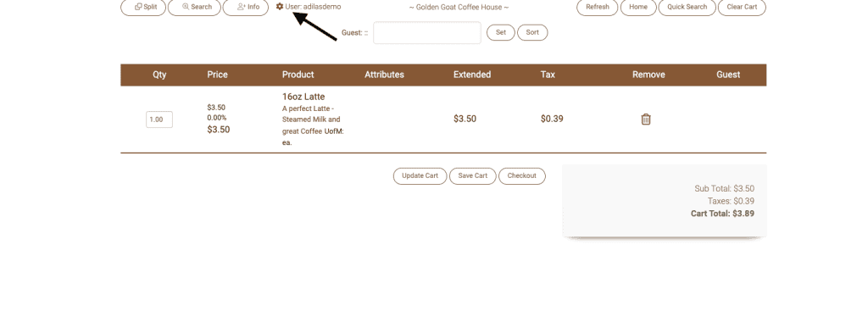Click Save Cart

(x=473, y=176)
